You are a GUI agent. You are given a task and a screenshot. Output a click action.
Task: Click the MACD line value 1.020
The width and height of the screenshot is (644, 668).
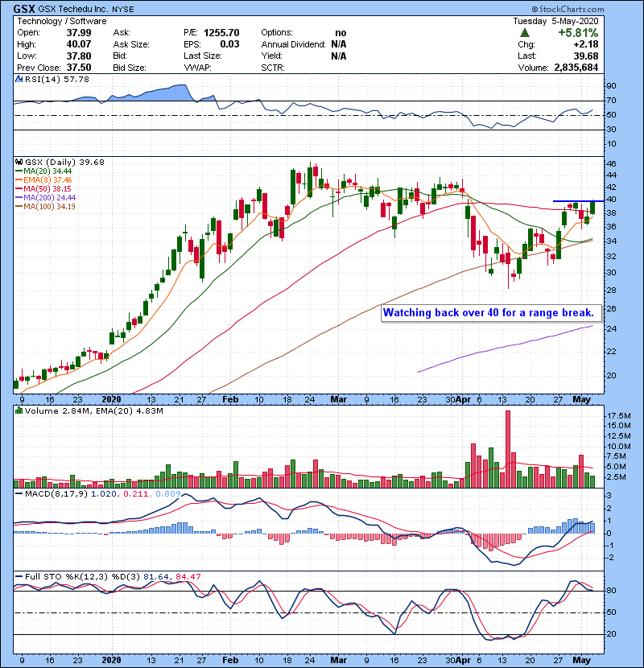coord(104,494)
